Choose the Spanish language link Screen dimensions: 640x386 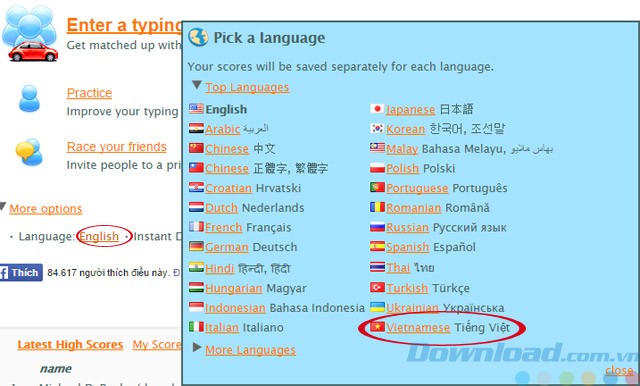point(407,247)
